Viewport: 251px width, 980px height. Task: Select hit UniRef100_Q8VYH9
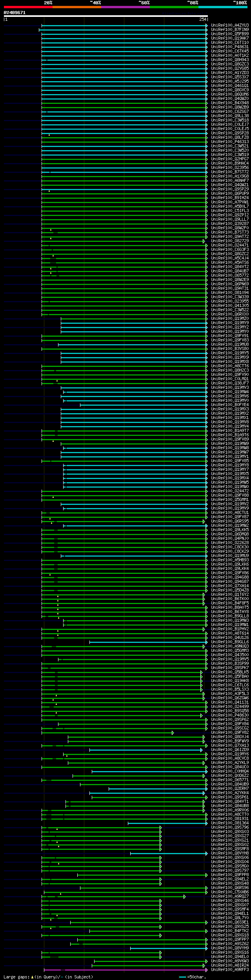pyautogui.click(x=230, y=948)
